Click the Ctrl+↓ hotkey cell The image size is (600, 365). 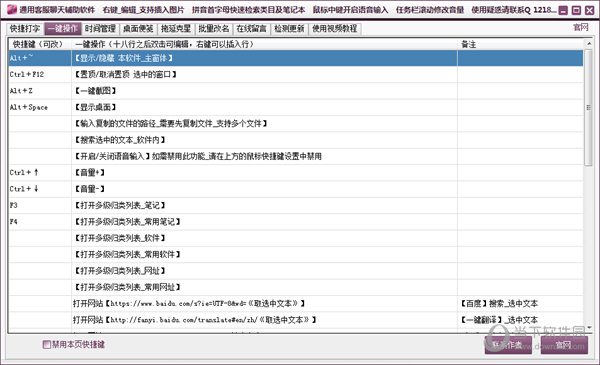(40, 189)
